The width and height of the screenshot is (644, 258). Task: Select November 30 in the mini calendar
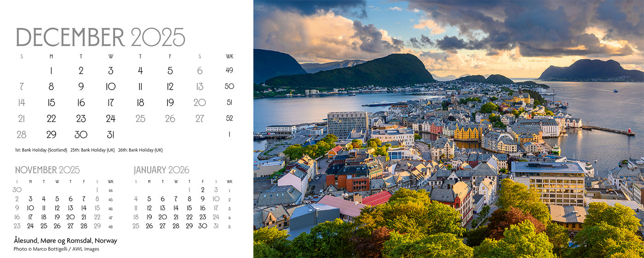point(17,189)
